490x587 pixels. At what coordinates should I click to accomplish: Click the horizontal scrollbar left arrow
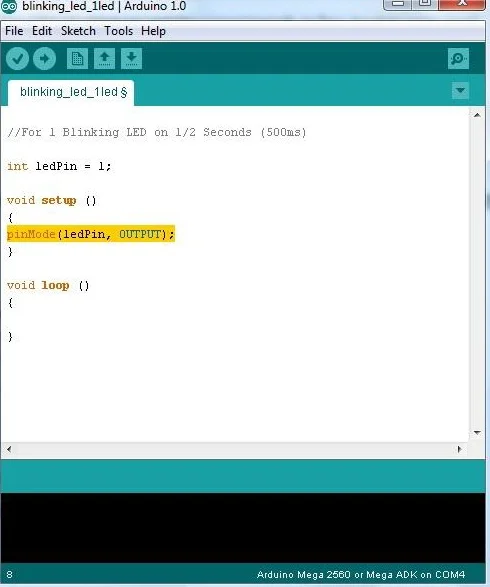click(x=9, y=449)
